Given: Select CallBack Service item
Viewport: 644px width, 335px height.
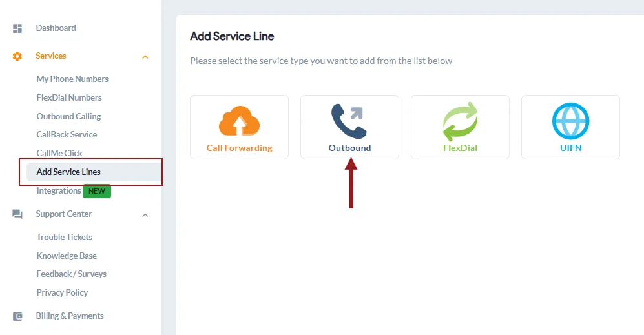Looking at the screenshot, I should (x=67, y=134).
